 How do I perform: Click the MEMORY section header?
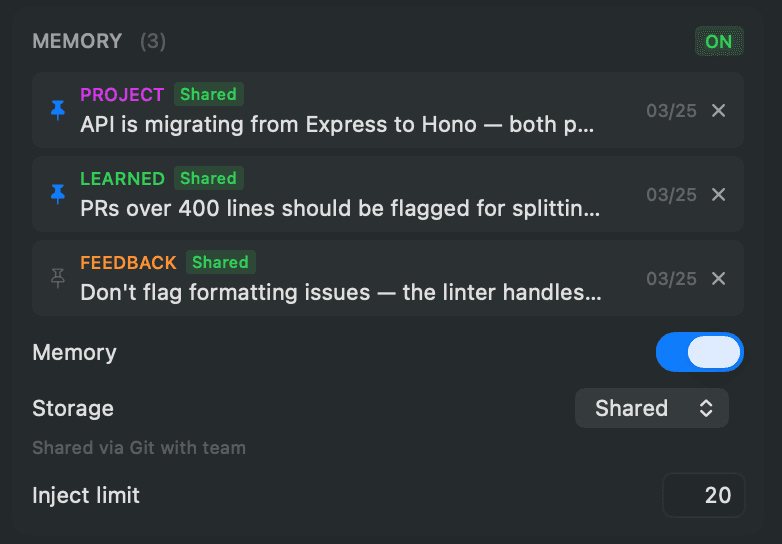(77, 41)
